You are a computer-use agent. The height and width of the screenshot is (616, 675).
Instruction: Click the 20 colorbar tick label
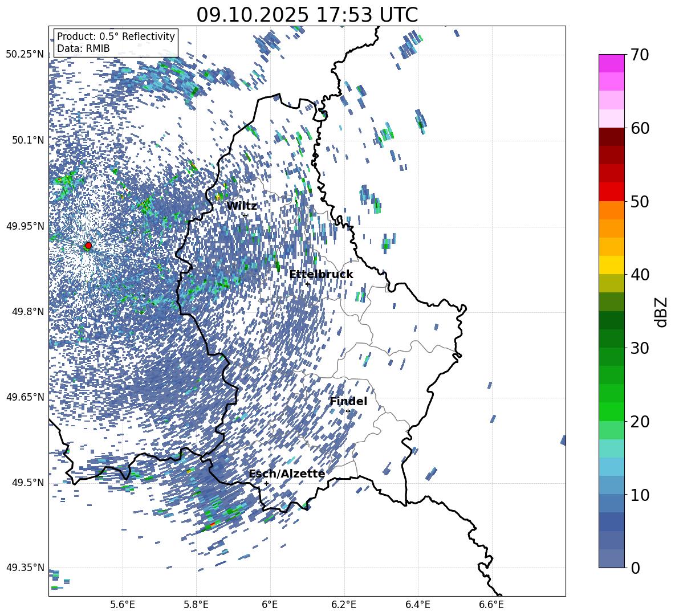(x=640, y=421)
